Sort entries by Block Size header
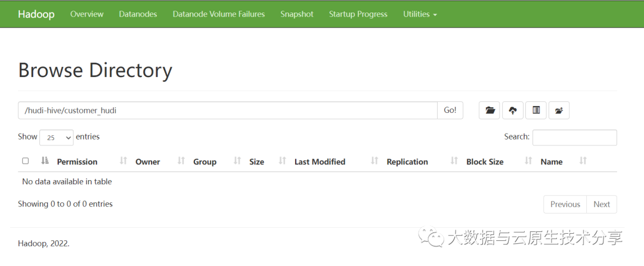 coord(485,162)
